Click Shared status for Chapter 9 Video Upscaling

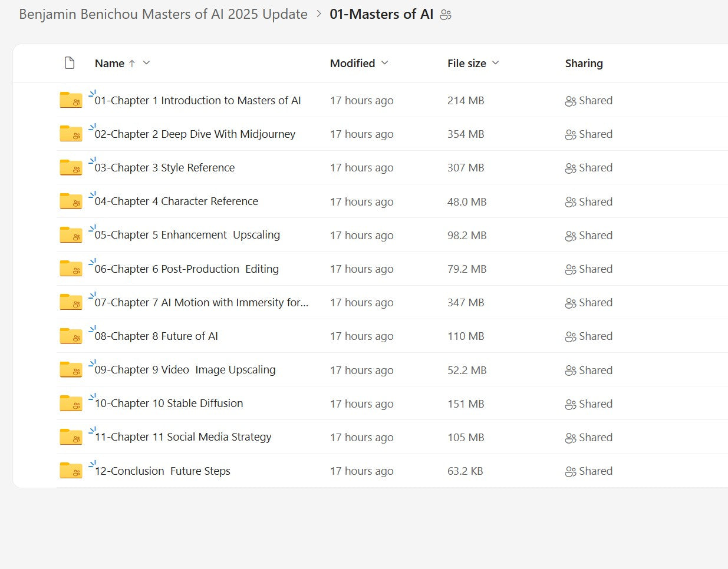pyautogui.click(x=595, y=370)
